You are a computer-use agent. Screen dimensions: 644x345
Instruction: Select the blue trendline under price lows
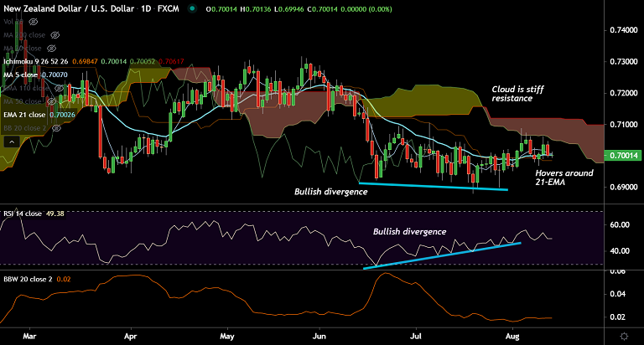tap(434, 186)
